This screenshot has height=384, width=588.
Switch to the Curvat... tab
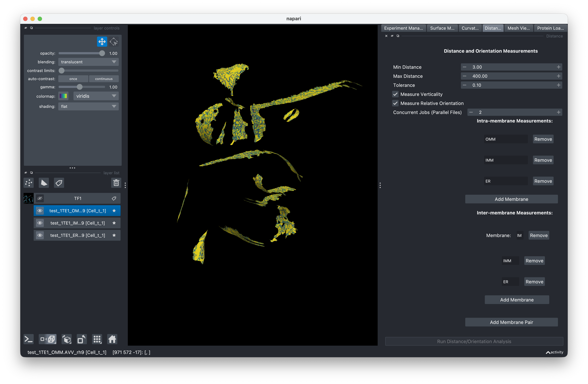tap(470, 28)
